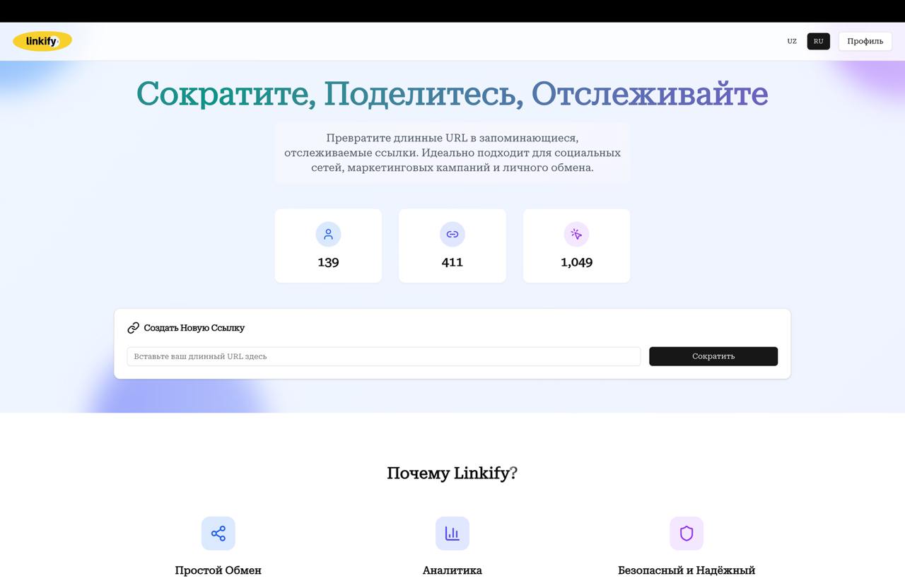Click the clicks count cursor icon
Screen dimensions: 905x588
click(x=576, y=235)
